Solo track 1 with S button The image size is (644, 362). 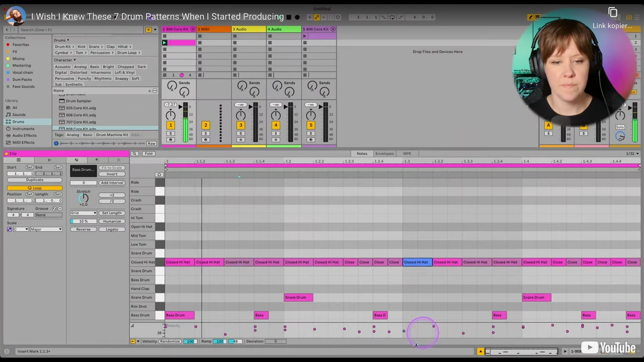click(x=171, y=134)
